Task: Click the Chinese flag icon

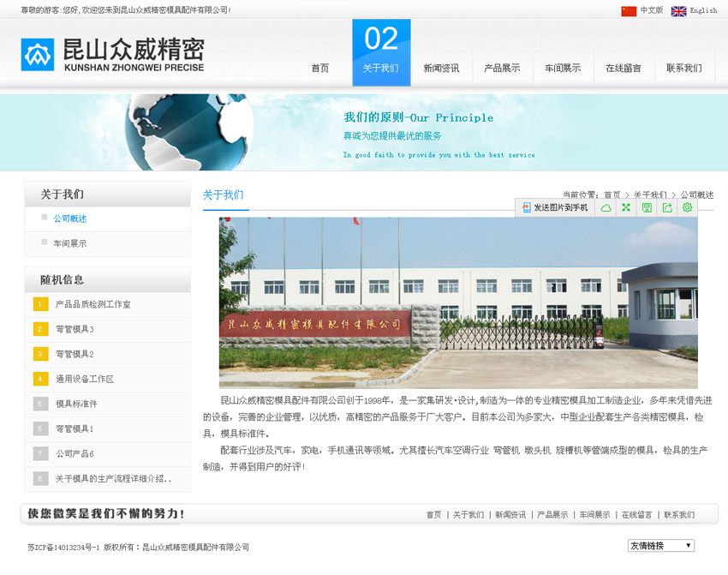Action: click(629, 11)
